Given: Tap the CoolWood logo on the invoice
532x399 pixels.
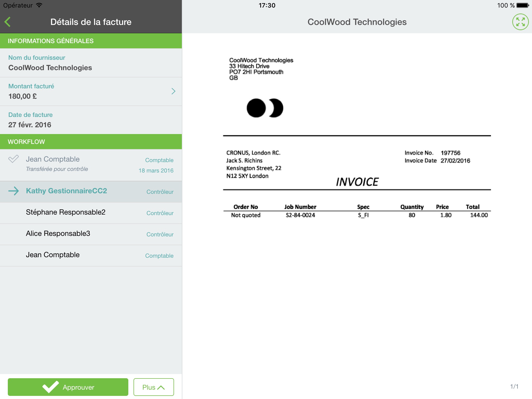Looking at the screenshot, I should coord(265,108).
